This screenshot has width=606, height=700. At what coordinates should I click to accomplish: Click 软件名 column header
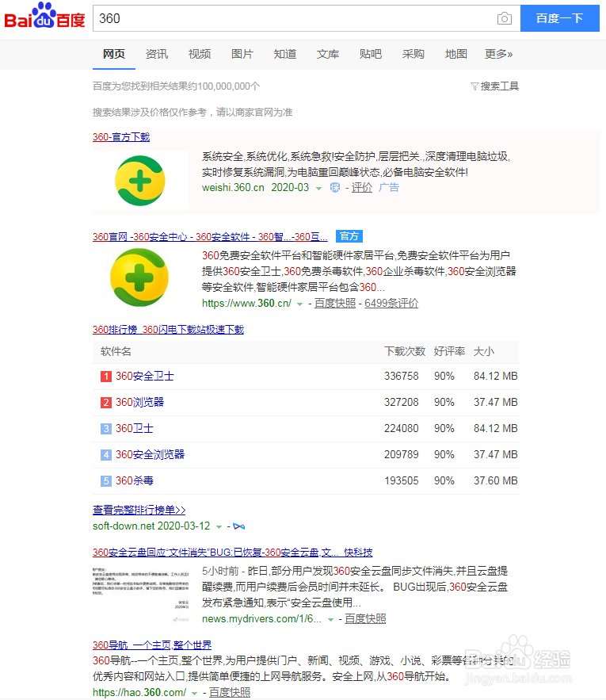pyautogui.click(x=116, y=351)
